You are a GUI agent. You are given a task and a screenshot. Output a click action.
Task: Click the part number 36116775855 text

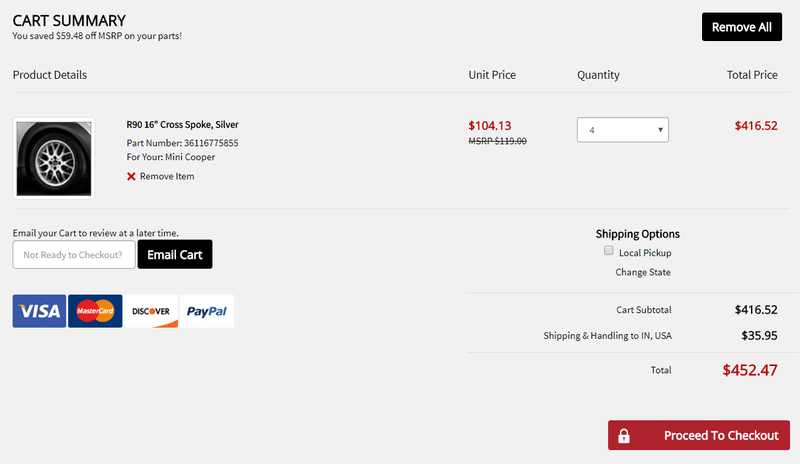click(x=211, y=143)
